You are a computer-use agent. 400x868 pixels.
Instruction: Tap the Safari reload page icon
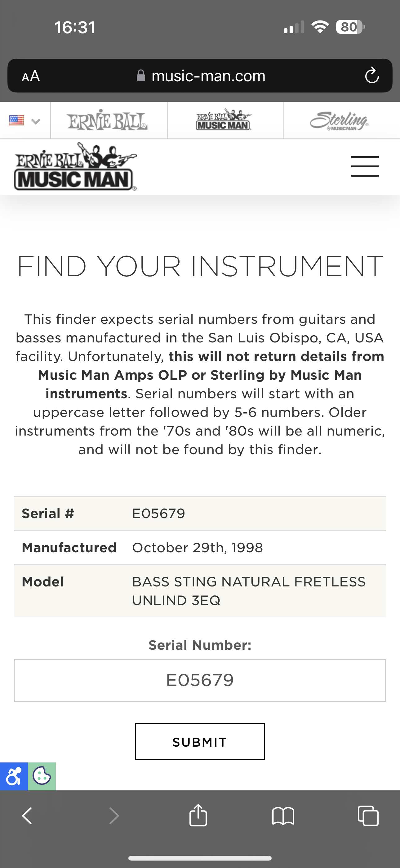[372, 75]
